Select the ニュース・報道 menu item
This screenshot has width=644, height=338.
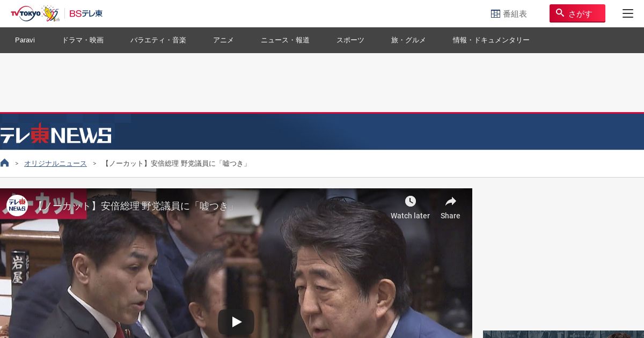pyautogui.click(x=285, y=40)
